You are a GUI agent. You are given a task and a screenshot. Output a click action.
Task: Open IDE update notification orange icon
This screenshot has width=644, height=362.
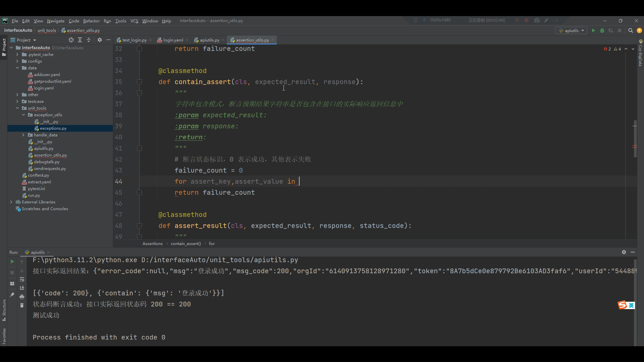click(639, 31)
